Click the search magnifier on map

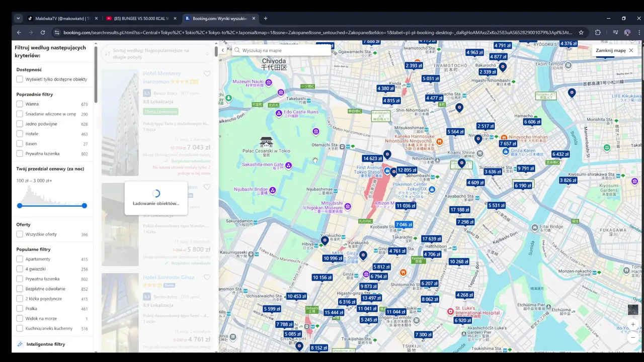[x=237, y=50]
